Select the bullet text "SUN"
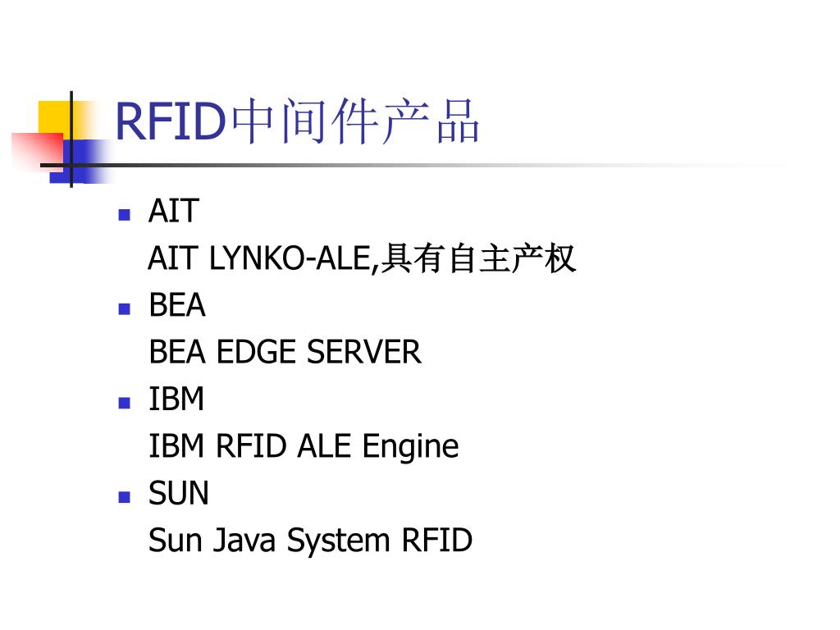This screenshot has width=840, height=630. pyautogui.click(x=178, y=493)
